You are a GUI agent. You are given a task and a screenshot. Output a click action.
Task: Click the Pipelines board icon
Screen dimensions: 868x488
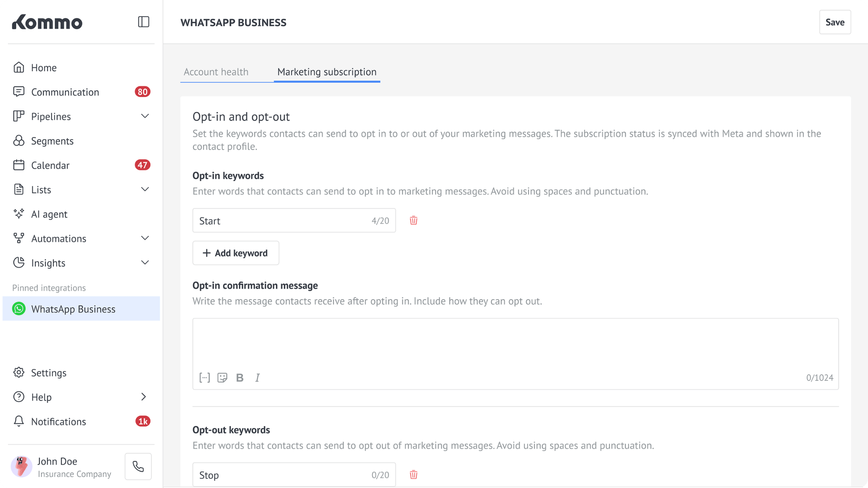pyautogui.click(x=19, y=116)
